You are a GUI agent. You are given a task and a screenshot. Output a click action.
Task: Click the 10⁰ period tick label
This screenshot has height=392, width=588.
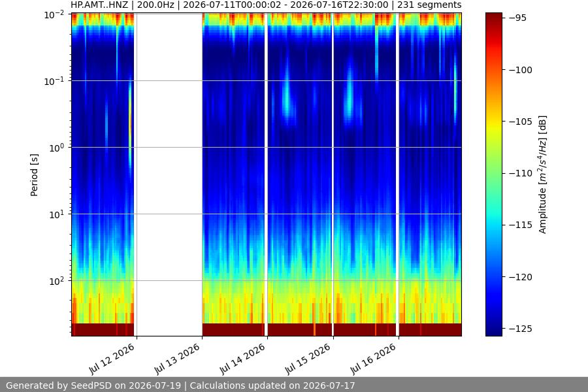[x=57, y=148]
